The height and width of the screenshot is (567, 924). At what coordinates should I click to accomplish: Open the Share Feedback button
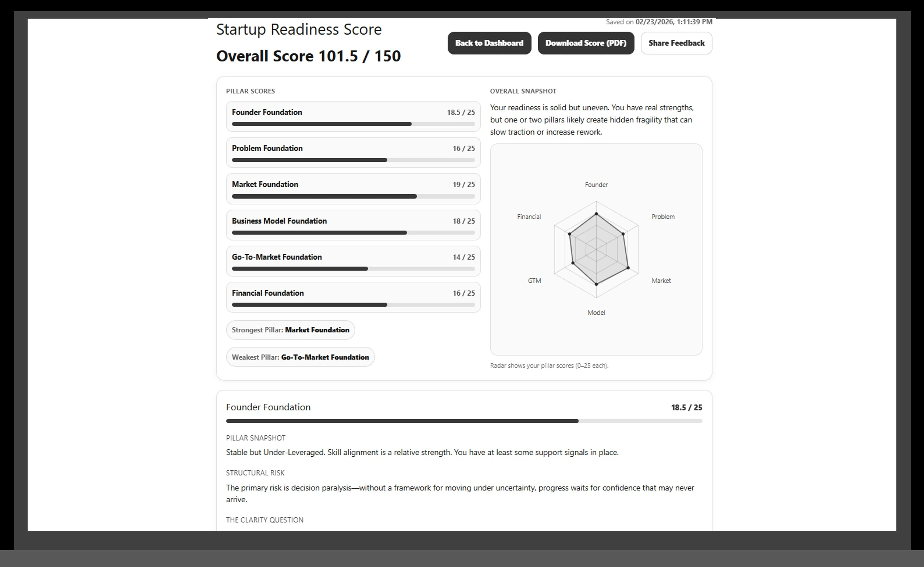(x=676, y=43)
